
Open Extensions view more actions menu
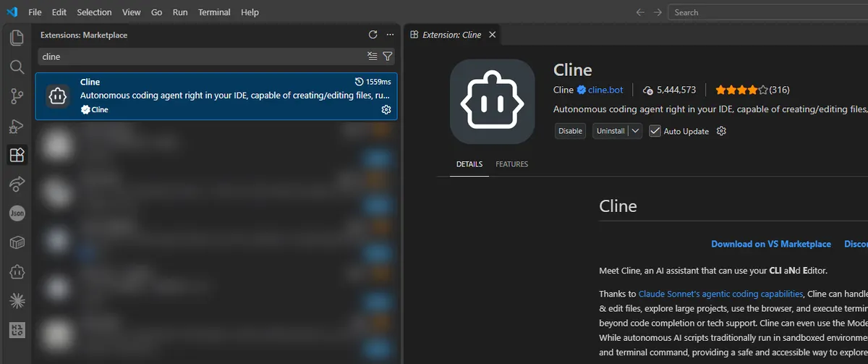[390, 35]
